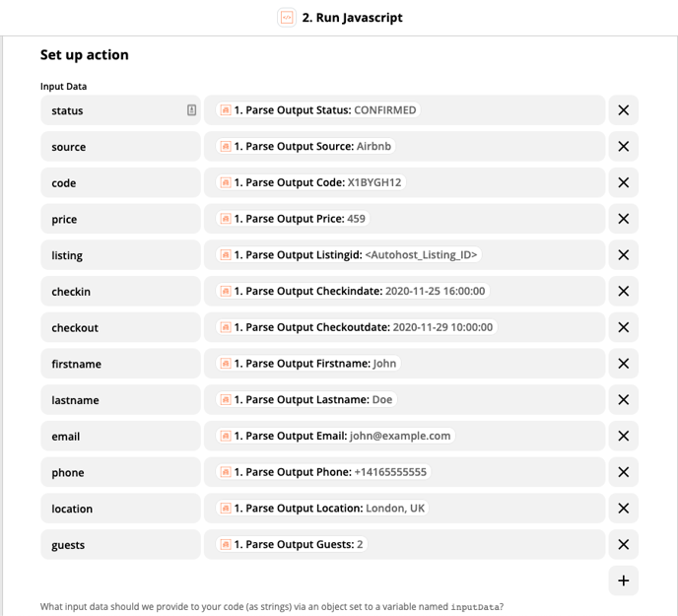Delete the guests row with X icon
Viewport: 678px width, 616px height.
623,545
